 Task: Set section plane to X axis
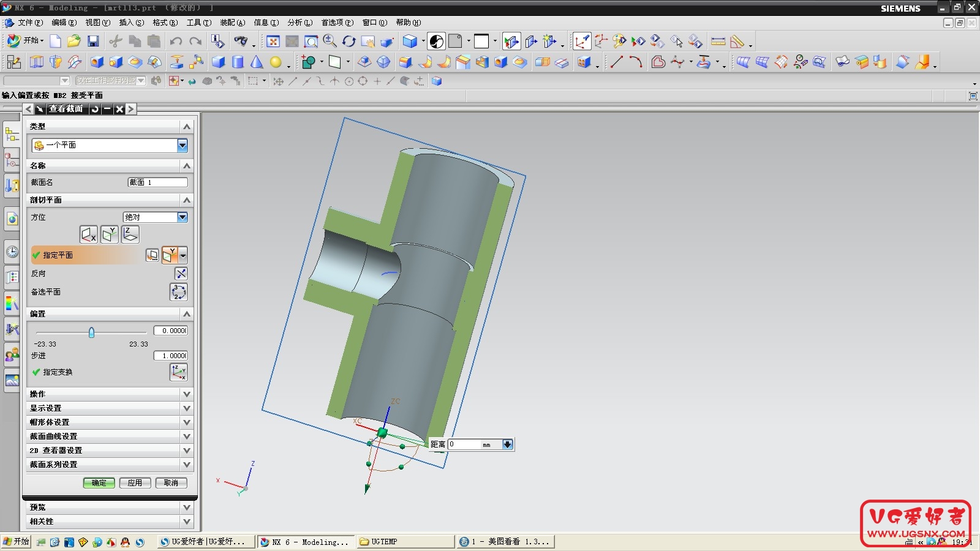click(89, 234)
